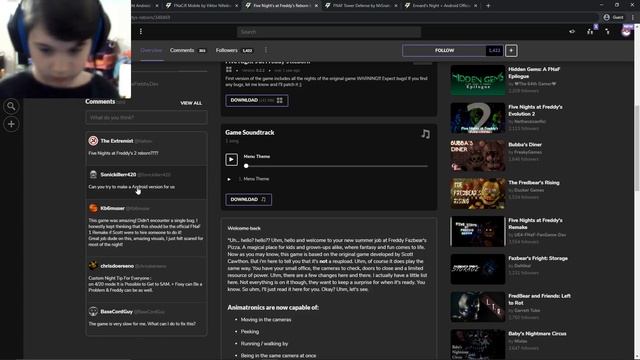
Task: Open The Extremist's avatar
Action: click(93, 141)
